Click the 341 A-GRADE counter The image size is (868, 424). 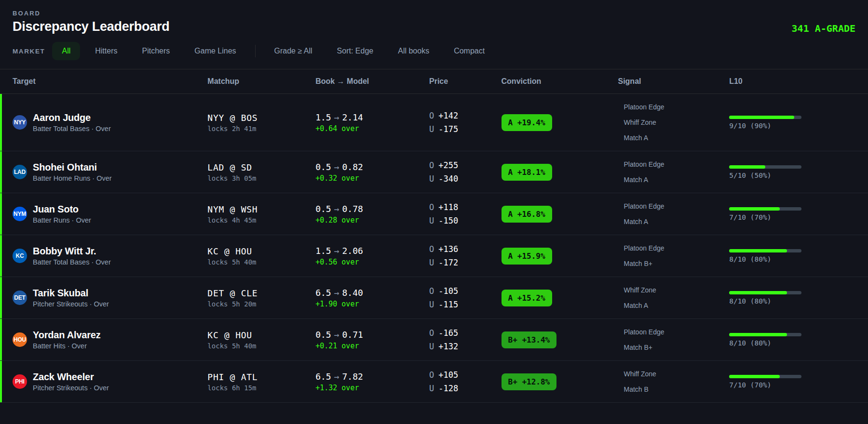pyautogui.click(x=823, y=29)
